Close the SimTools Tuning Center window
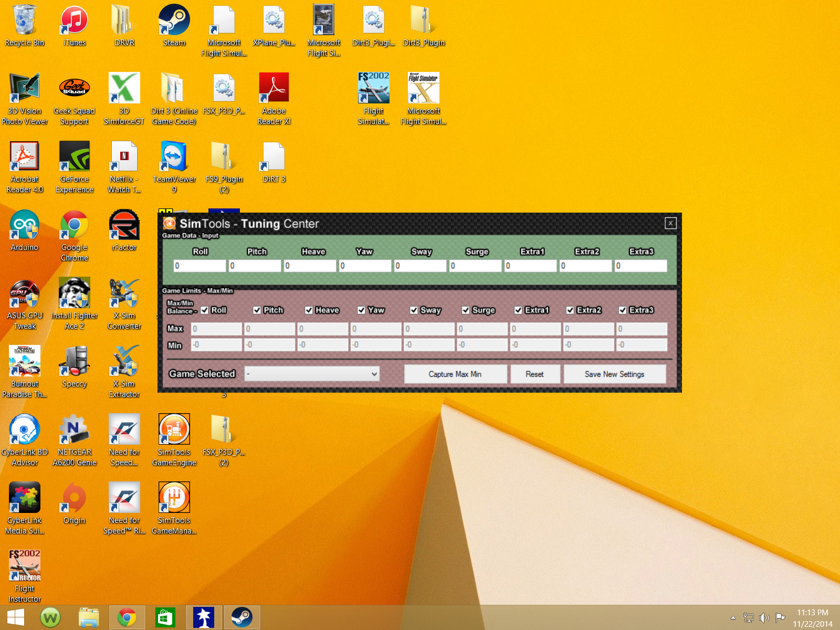Screen dimensions: 840x630 (670, 223)
